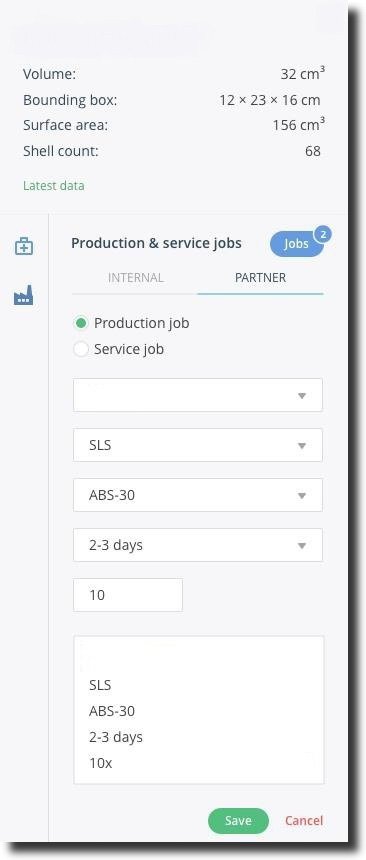366x860 pixels.
Task: Switch to the PARTNER tab
Action: (x=260, y=278)
